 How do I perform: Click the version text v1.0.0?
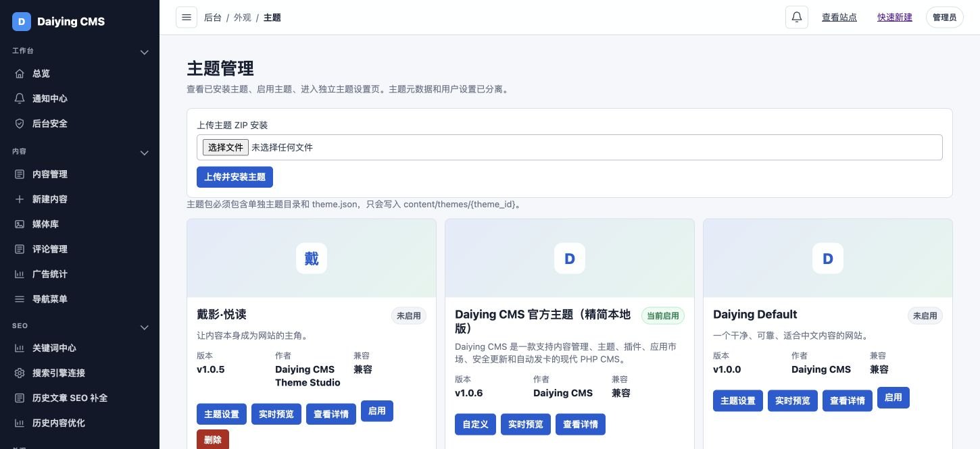(x=727, y=370)
